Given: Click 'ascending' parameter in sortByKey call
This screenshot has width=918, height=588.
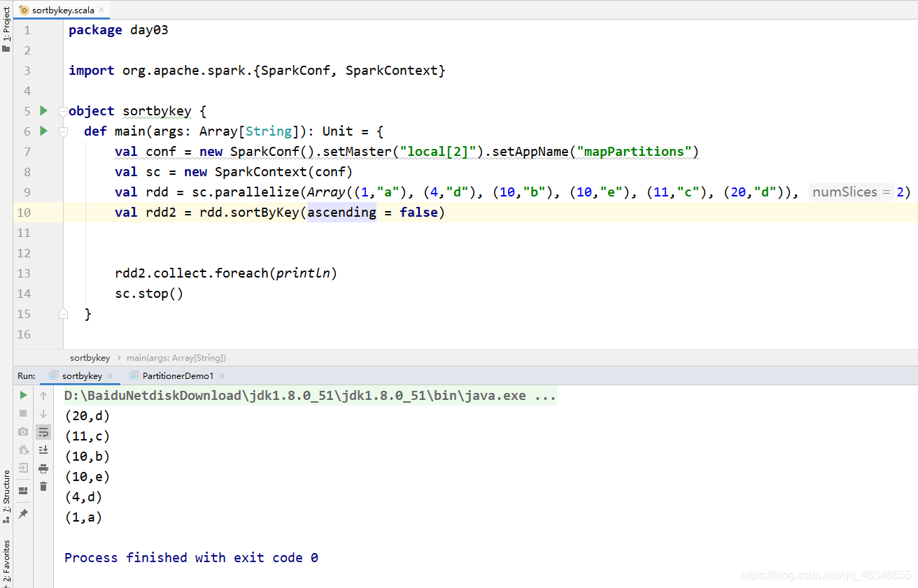Looking at the screenshot, I should pyautogui.click(x=341, y=213).
